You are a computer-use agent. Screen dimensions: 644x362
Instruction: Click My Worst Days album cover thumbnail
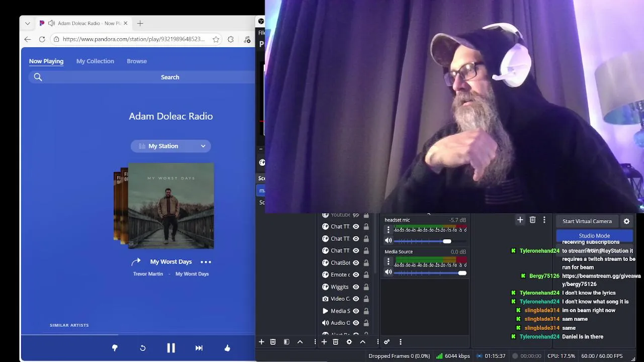tap(171, 206)
